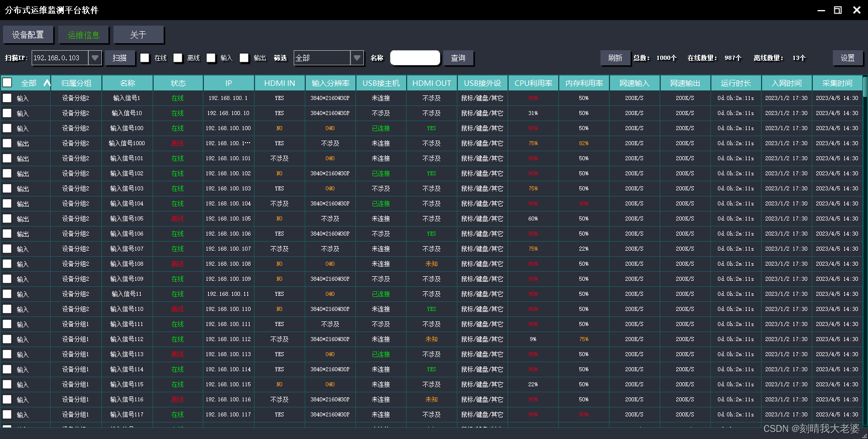Screen dimensions: 868x439
Task: Check the checkbox for row 输入信号105
Action: 7,218
